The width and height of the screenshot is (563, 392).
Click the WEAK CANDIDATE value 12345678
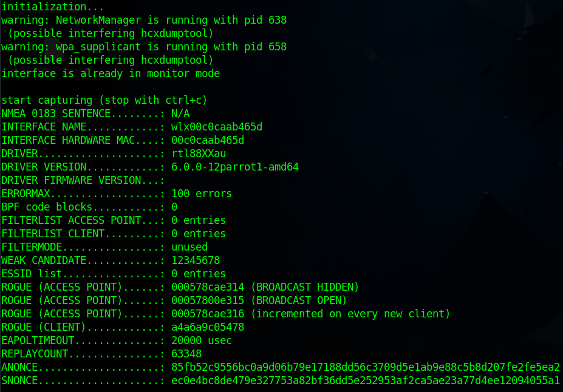click(x=196, y=260)
